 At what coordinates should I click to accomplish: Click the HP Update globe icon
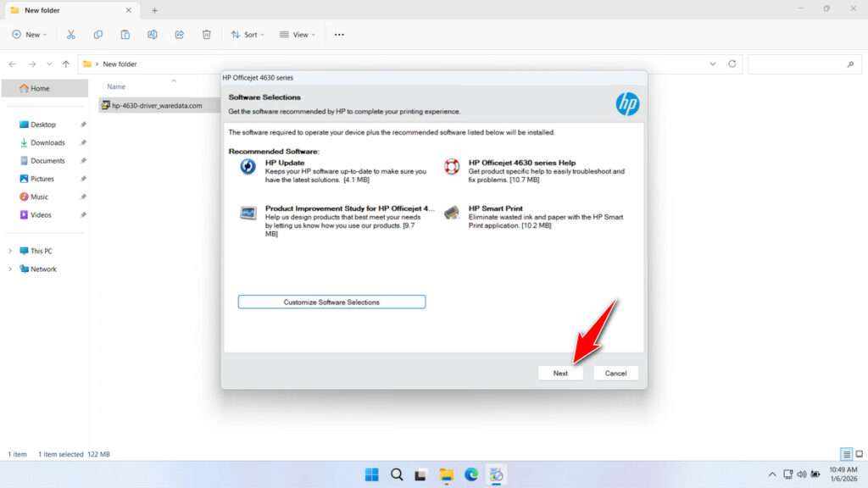pyautogui.click(x=248, y=167)
